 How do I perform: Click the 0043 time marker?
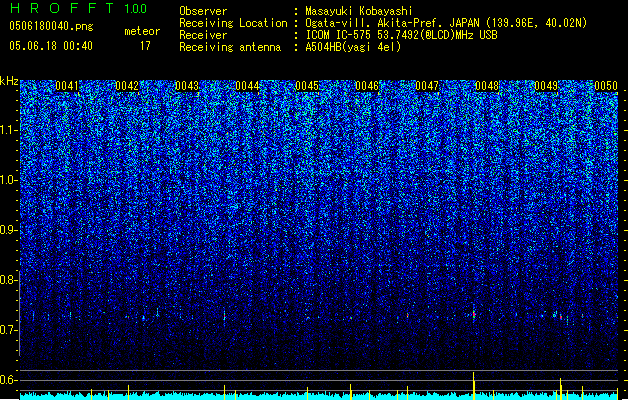[x=187, y=86]
